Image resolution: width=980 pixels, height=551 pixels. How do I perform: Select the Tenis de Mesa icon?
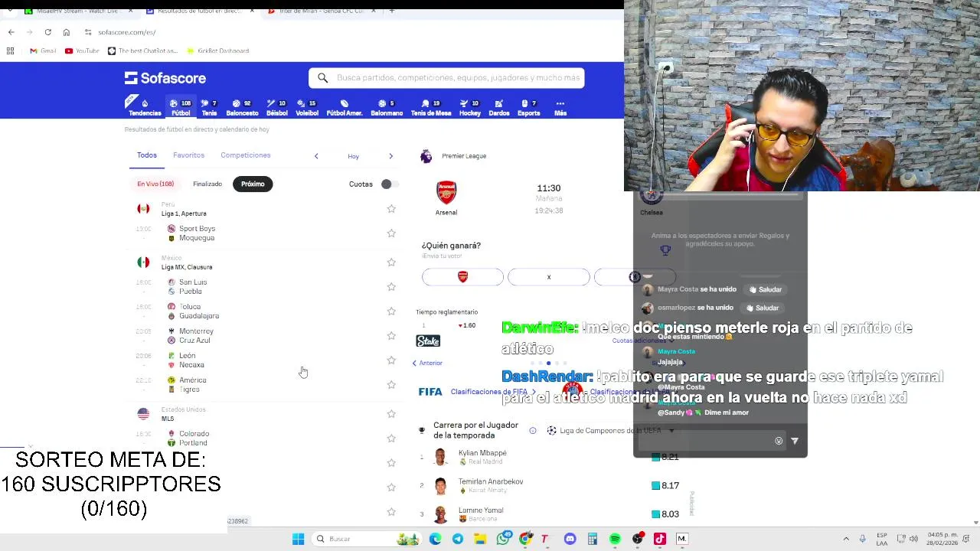coord(431,107)
